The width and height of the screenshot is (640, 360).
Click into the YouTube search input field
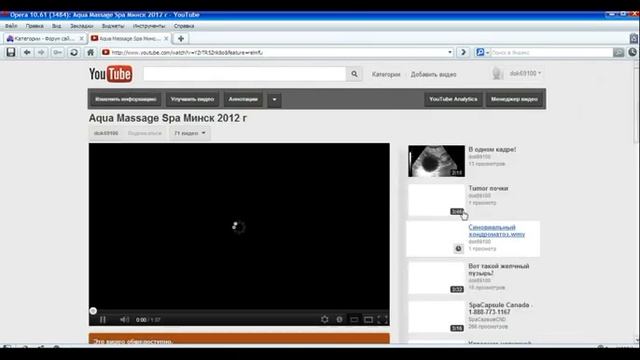coord(244,74)
